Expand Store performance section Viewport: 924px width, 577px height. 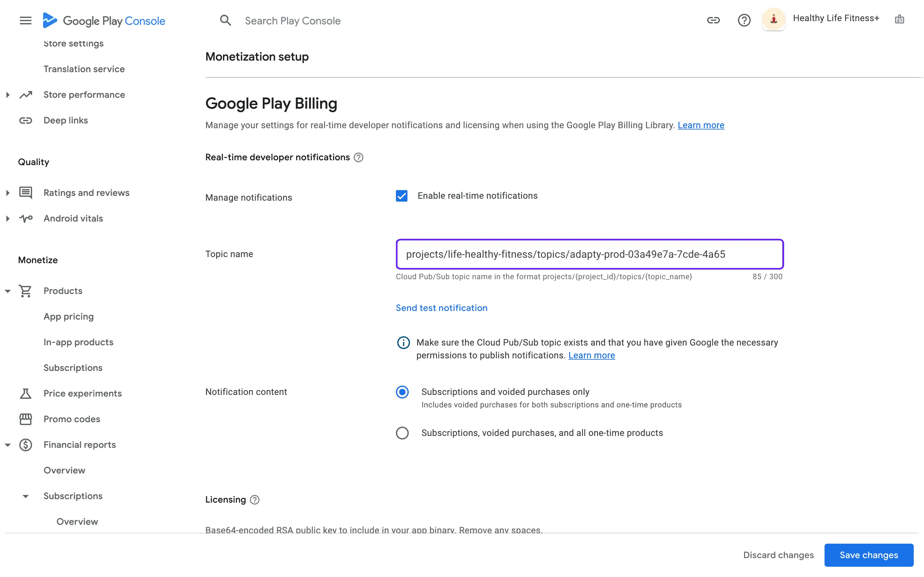(8, 95)
